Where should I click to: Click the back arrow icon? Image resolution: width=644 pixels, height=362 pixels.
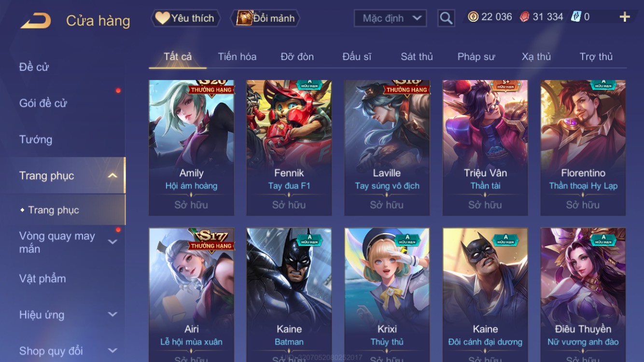coord(36,21)
